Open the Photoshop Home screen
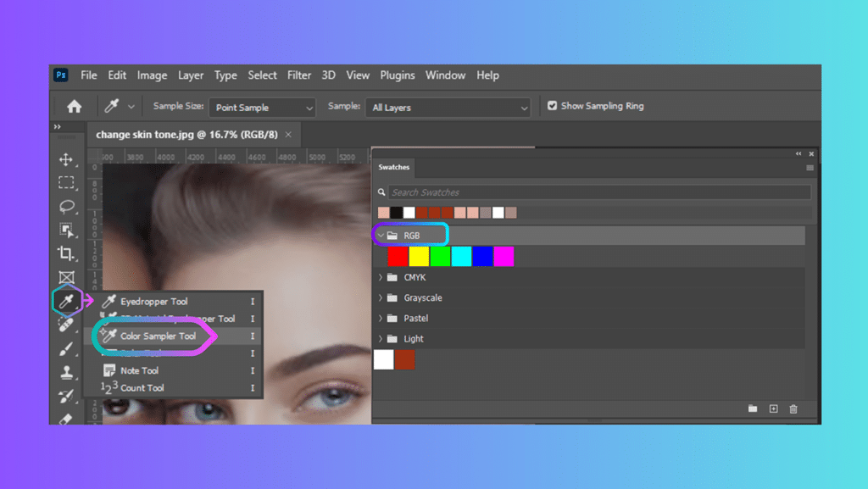This screenshot has width=868, height=489. point(74,105)
